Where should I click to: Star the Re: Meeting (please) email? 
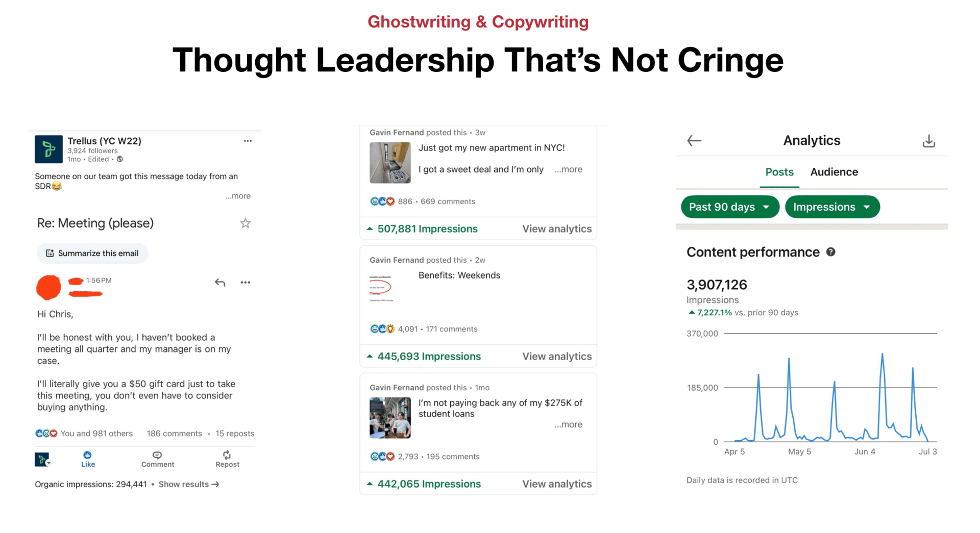coord(246,223)
